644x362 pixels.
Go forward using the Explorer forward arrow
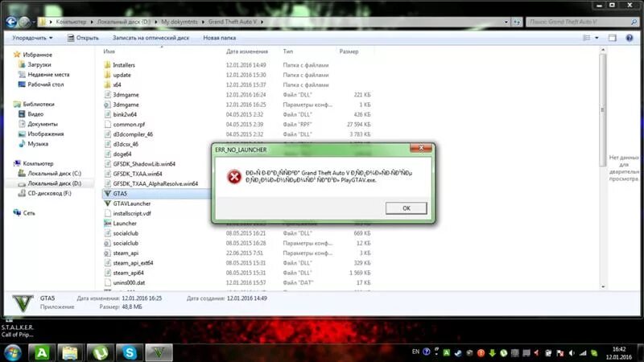pyautogui.click(x=25, y=22)
